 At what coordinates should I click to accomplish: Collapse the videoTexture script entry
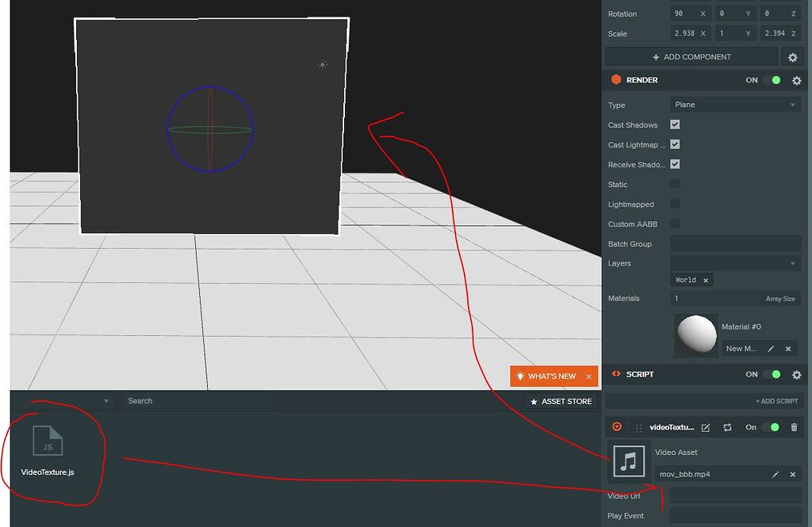pyautogui.click(x=617, y=426)
